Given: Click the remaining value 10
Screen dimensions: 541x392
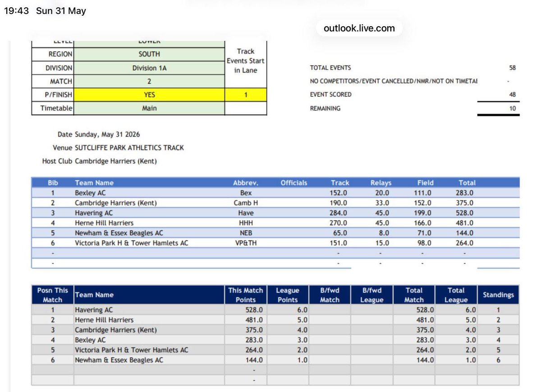Looking at the screenshot, I should pyautogui.click(x=512, y=108).
